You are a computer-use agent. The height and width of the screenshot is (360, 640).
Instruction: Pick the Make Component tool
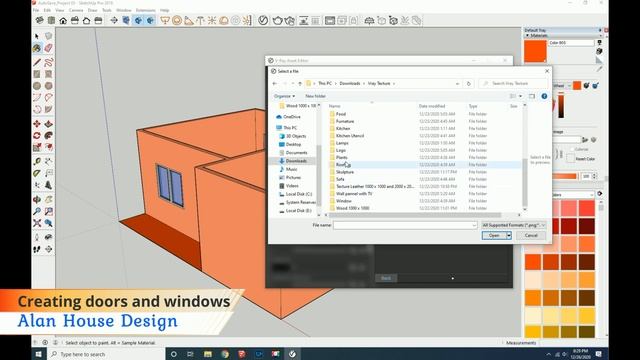(x=49, y=36)
